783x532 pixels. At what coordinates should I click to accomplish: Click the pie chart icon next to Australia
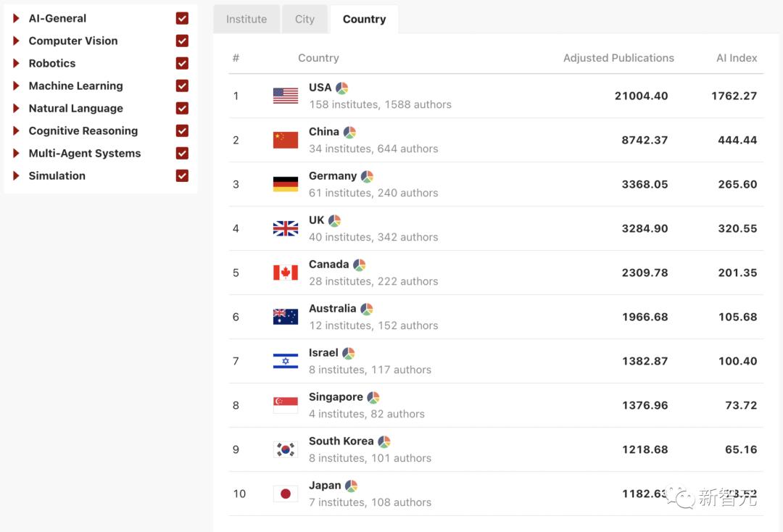(367, 309)
